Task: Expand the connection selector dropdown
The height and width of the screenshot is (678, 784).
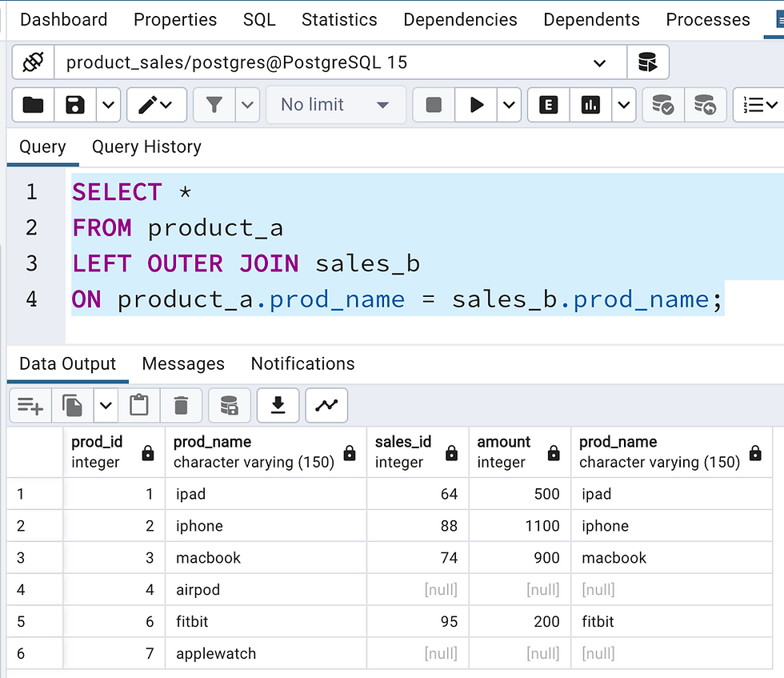Action: (x=599, y=63)
